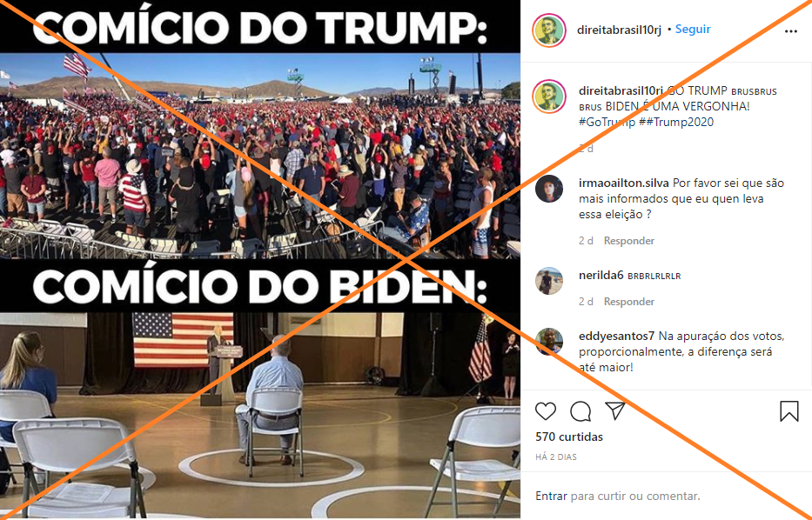The width and height of the screenshot is (812, 520).
Task: Open the 570 curtidas likes list
Action: click(x=569, y=437)
